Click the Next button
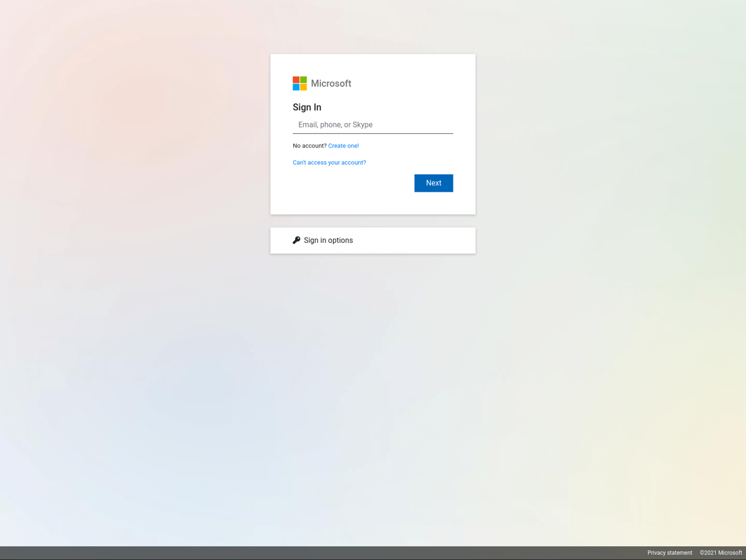Image resolution: width=746 pixels, height=560 pixels. click(x=433, y=183)
